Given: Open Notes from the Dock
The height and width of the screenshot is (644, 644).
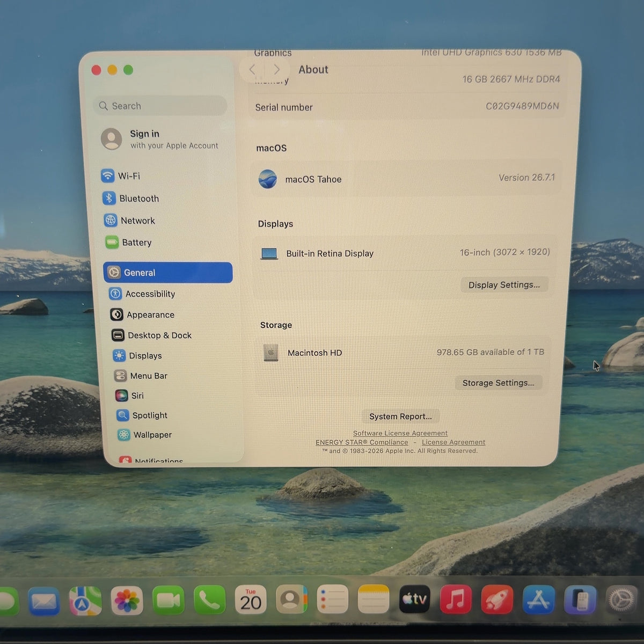Looking at the screenshot, I should click(x=373, y=599).
